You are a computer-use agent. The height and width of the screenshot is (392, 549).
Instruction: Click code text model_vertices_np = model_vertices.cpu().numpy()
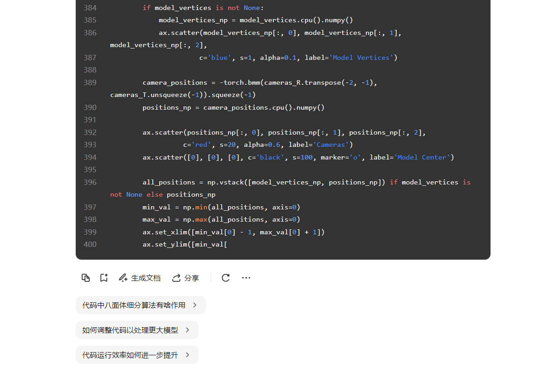point(256,20)
